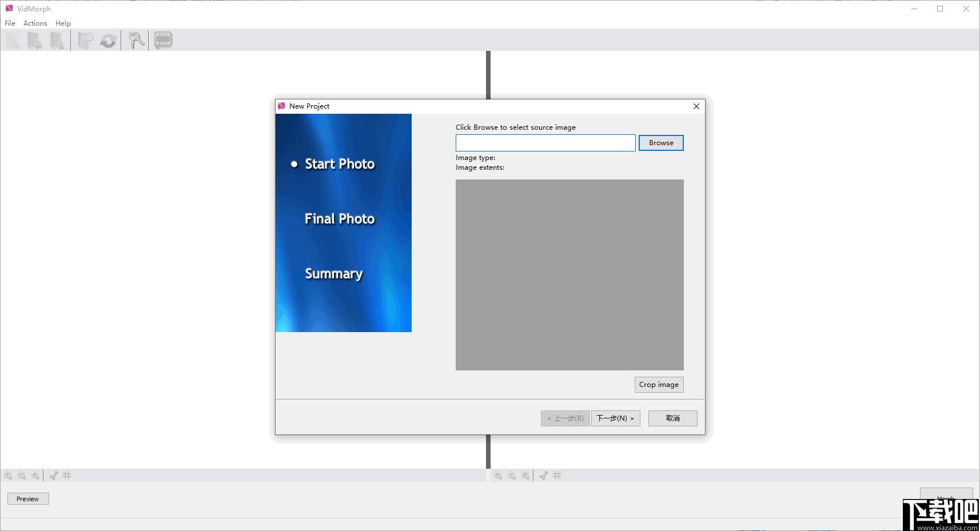Click the 取消 cancel button
Image resolution: width=980 pixels, height=531 pixels.
[672, 418]
